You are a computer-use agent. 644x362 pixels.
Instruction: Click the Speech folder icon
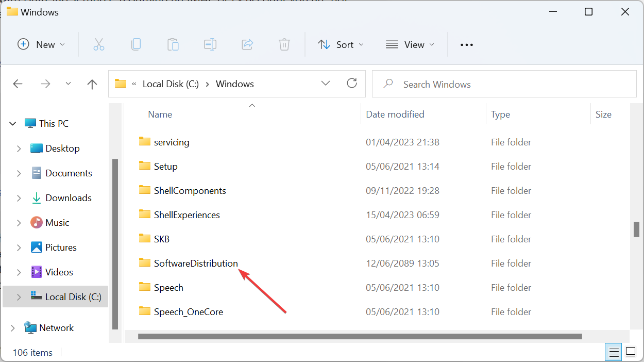tap(144, 287)
